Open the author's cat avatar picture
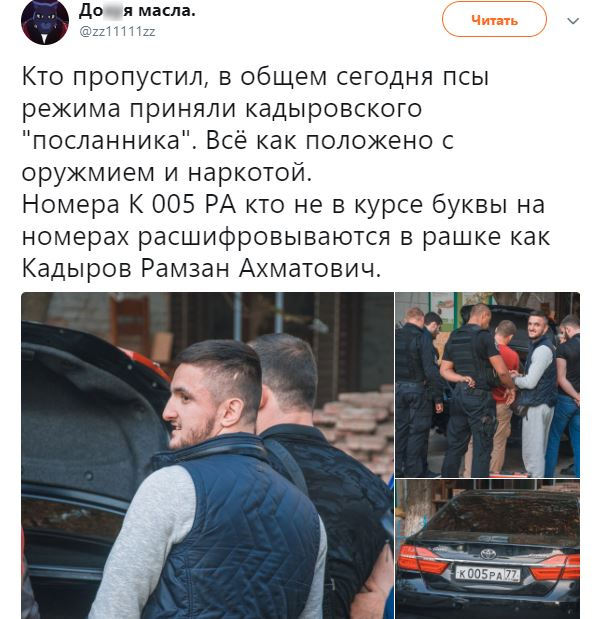The width and height of the screenshot is (594, 619). pos(45,22)
